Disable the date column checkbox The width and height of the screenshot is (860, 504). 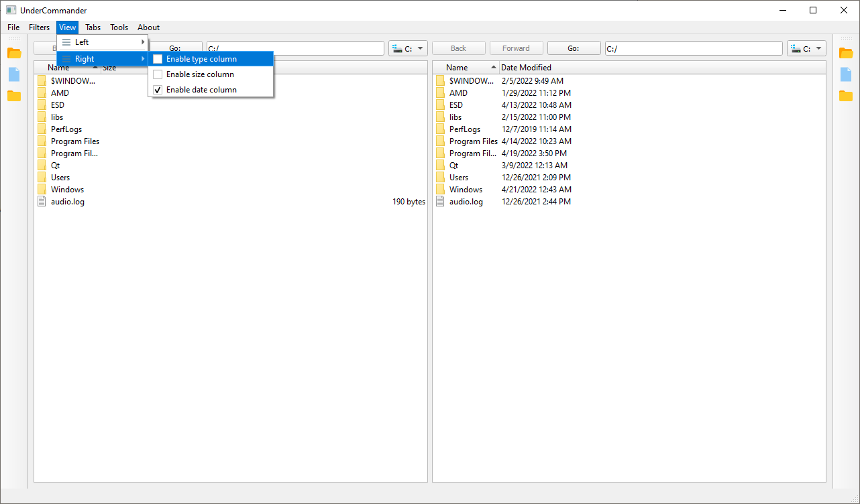(x=157, y=89)
